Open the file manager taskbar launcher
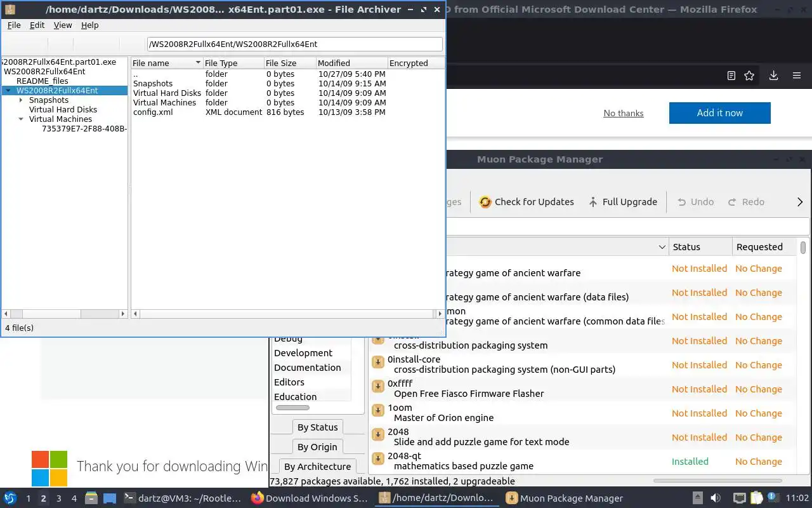Image resolution: width=812 pixels, height=508 pixels. click(91, 498)
